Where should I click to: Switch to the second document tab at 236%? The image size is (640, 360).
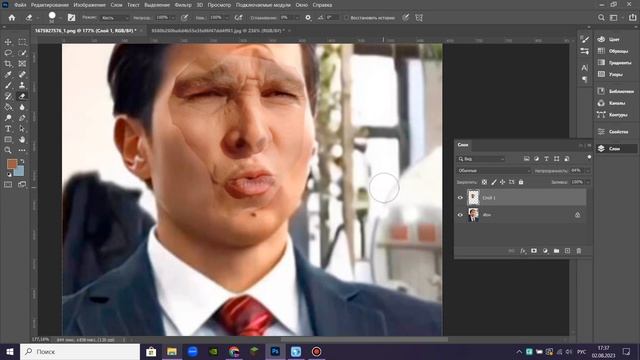click(x=218, y=31)
